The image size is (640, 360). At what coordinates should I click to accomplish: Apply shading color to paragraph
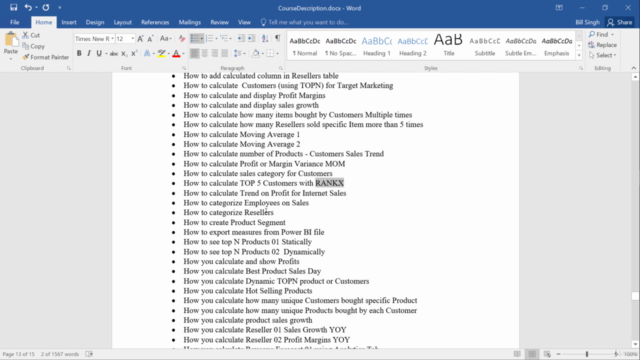pos(256,53)
